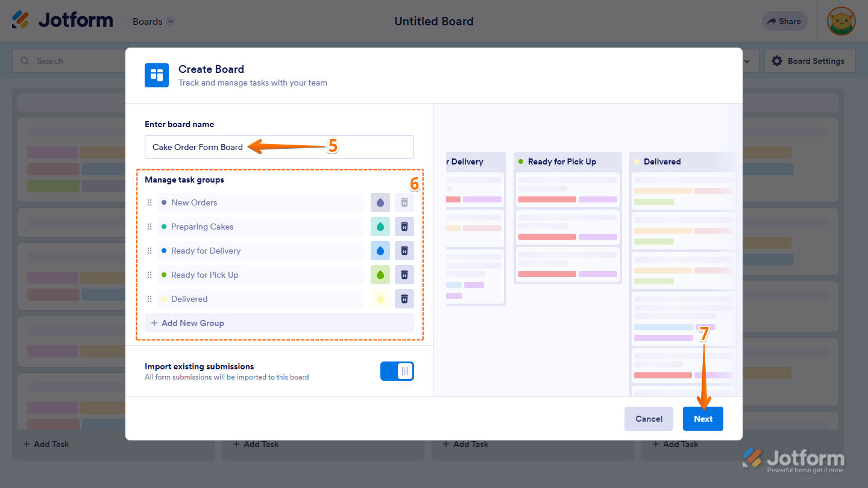Cancel the Create Board dialog
868x488 pixels.
coord(649,419)
